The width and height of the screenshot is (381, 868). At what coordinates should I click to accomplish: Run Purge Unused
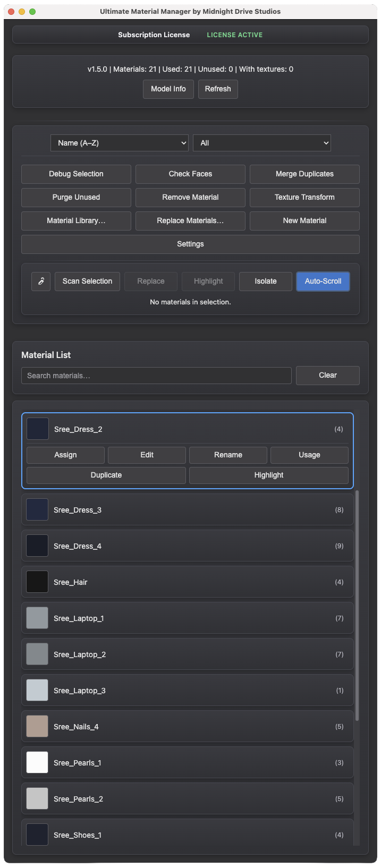[75, 197]
